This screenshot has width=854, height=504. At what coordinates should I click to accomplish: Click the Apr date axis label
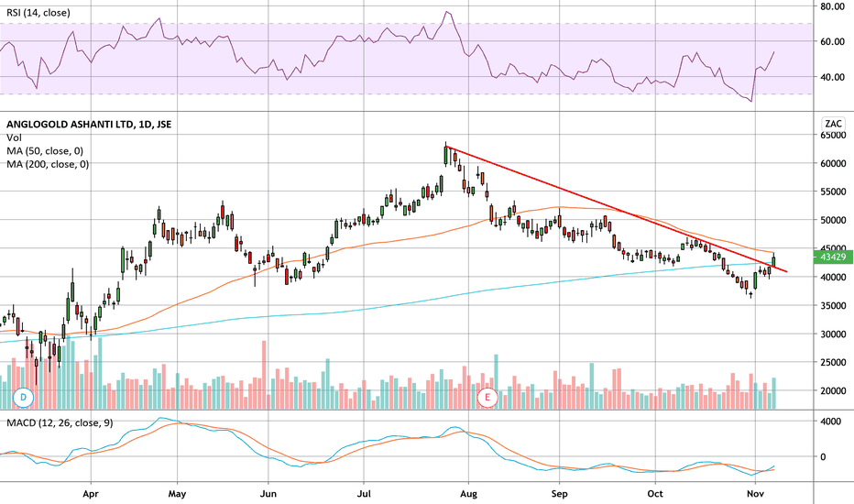click(91, 494)
